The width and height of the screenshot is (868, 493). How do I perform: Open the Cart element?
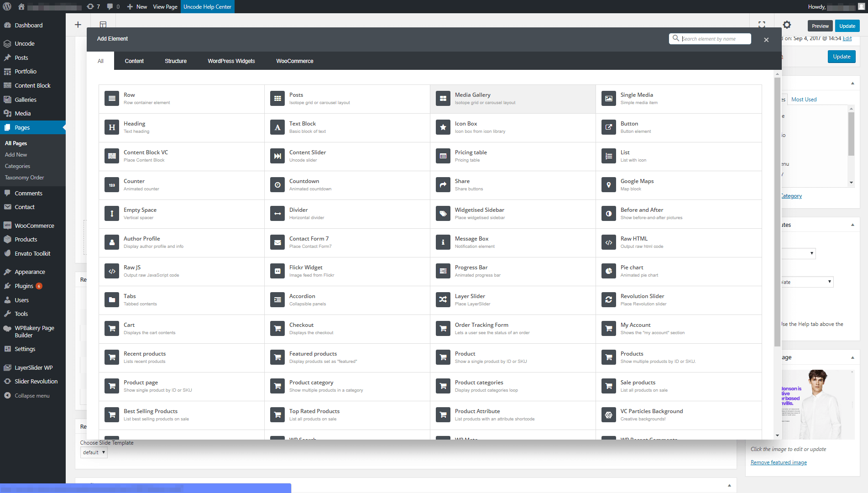[x=182, y=329]
